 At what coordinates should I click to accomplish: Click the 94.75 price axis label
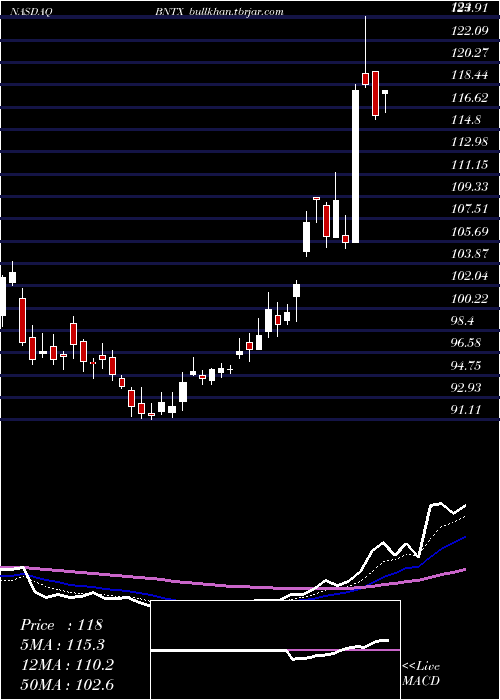(464, 365)
